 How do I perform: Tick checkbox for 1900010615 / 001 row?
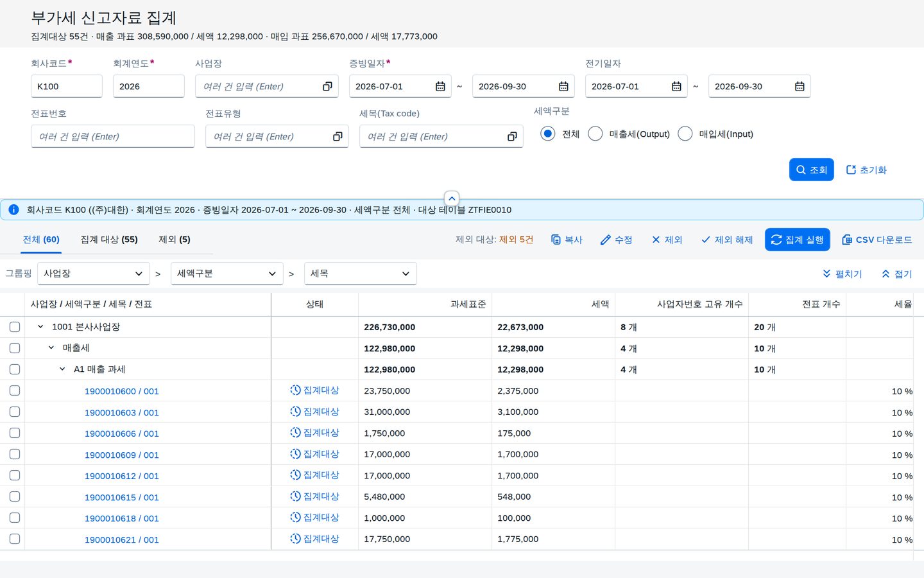(15, 496)
